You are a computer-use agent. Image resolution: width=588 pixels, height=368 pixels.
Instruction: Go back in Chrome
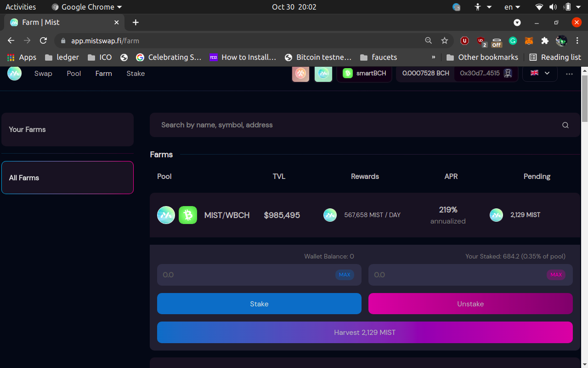(x=11, y=40)
